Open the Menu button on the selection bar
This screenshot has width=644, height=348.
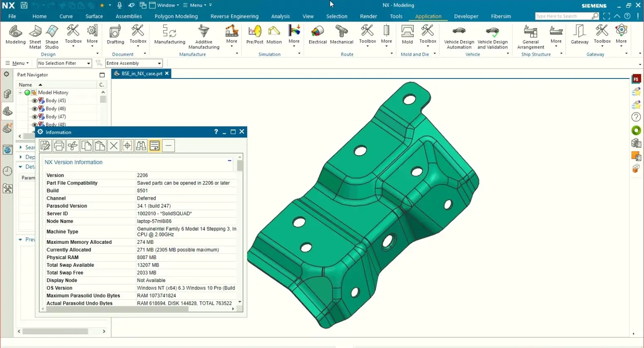(17, 63)
